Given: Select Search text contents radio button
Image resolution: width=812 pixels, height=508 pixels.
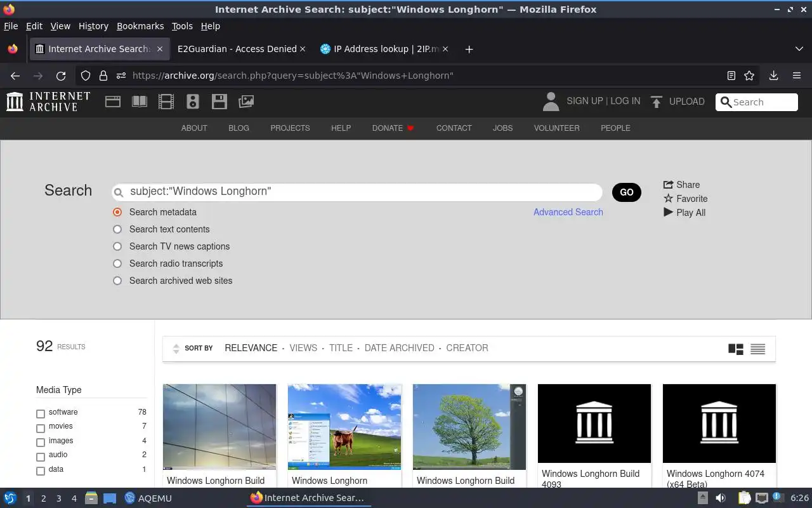Looking at the screenshot, I should point(117,229).
